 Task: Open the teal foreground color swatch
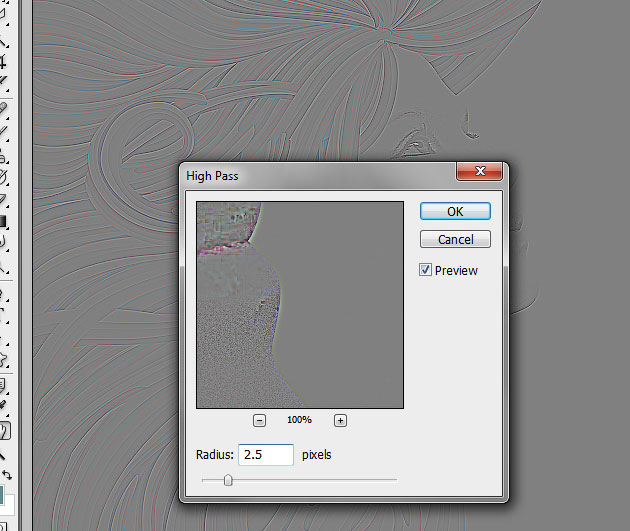click(x=1, y=495)
